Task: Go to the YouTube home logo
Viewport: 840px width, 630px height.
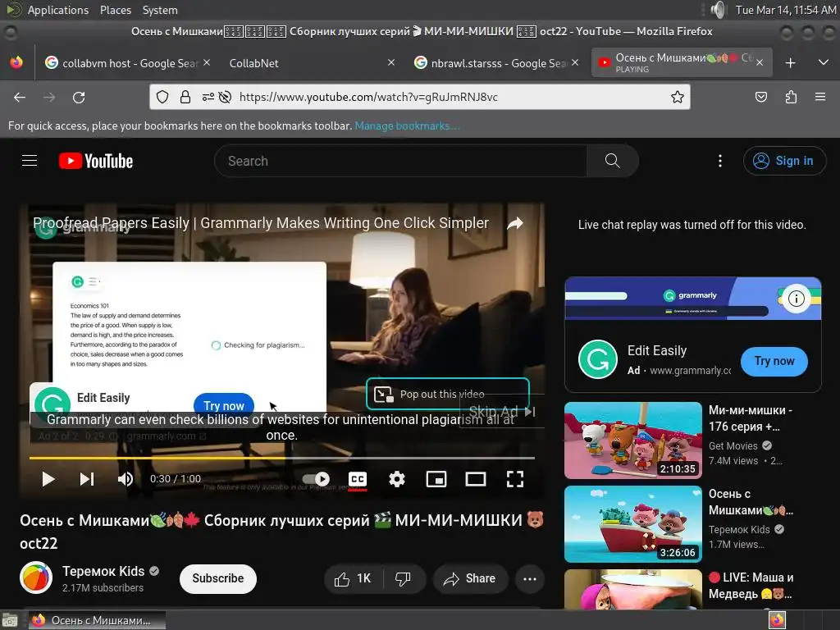Action: tap(96, 161)
